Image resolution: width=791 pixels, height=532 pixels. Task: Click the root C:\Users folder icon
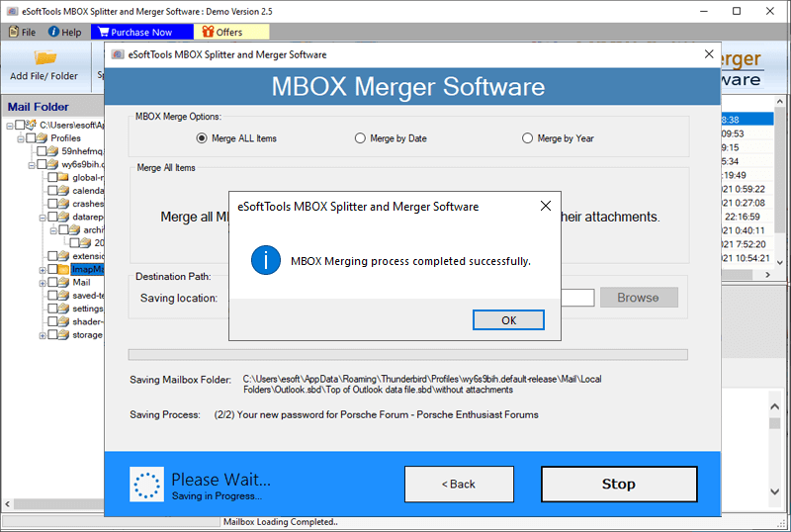[31, 125]
